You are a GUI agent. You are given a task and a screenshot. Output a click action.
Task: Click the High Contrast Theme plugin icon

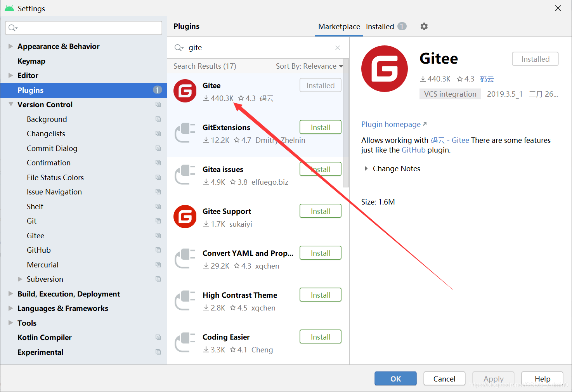(x=185, y=300)
